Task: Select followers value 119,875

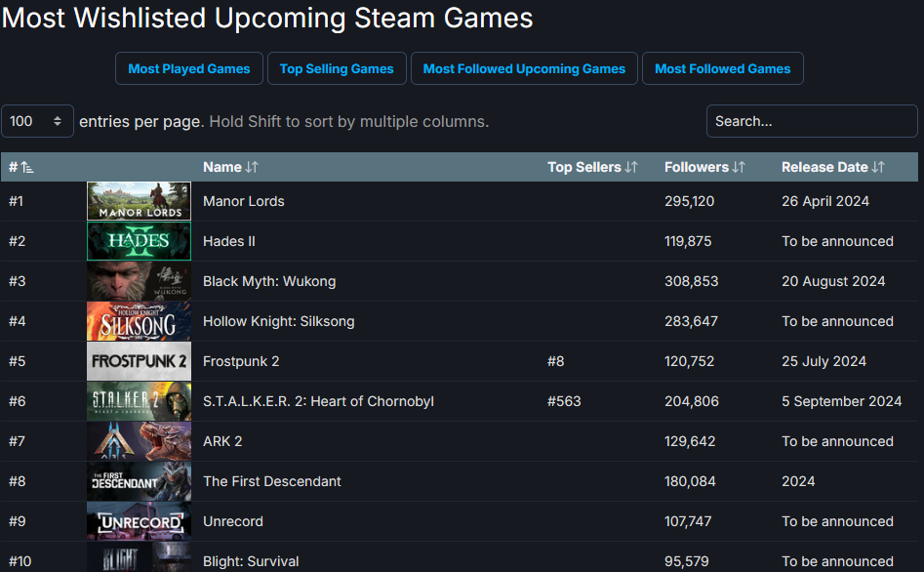Action: (x=688, y=242)
